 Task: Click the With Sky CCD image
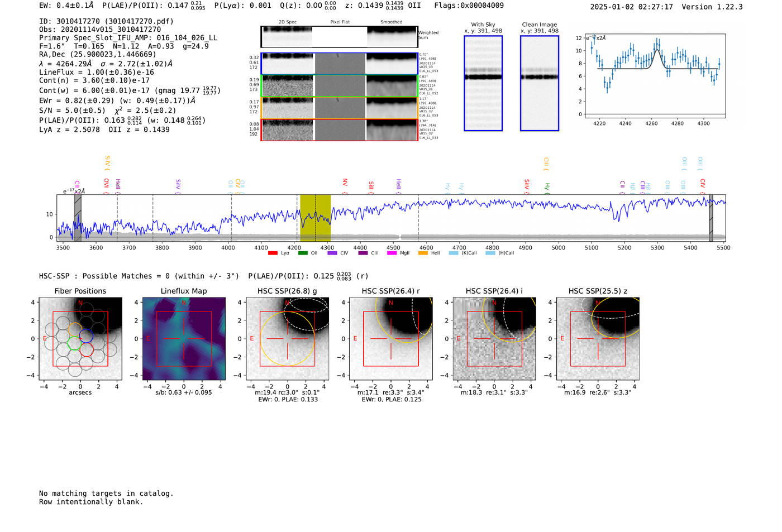[x=483, y=83]
